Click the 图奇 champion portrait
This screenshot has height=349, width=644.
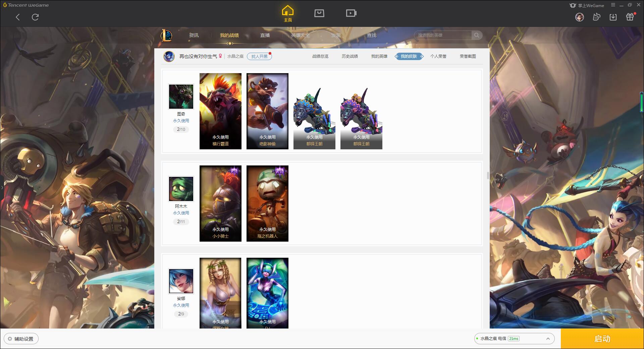(x=181, y=97)
